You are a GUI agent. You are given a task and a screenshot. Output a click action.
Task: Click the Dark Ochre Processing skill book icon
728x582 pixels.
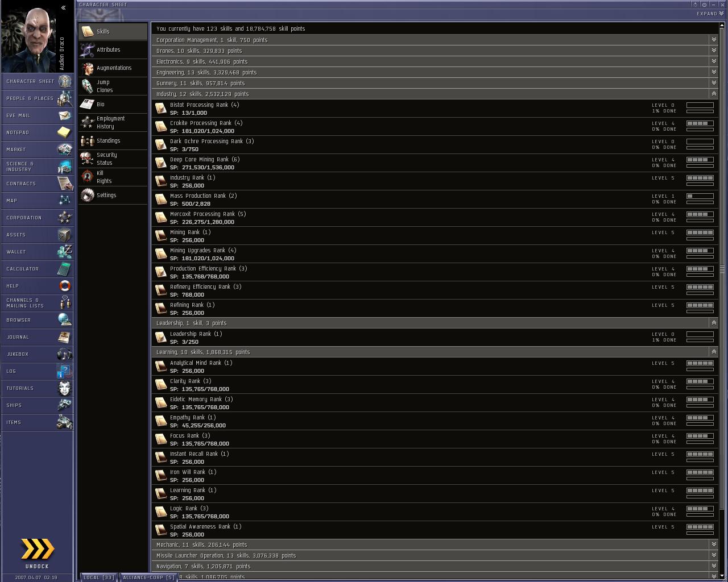click(x=161, y=145)
